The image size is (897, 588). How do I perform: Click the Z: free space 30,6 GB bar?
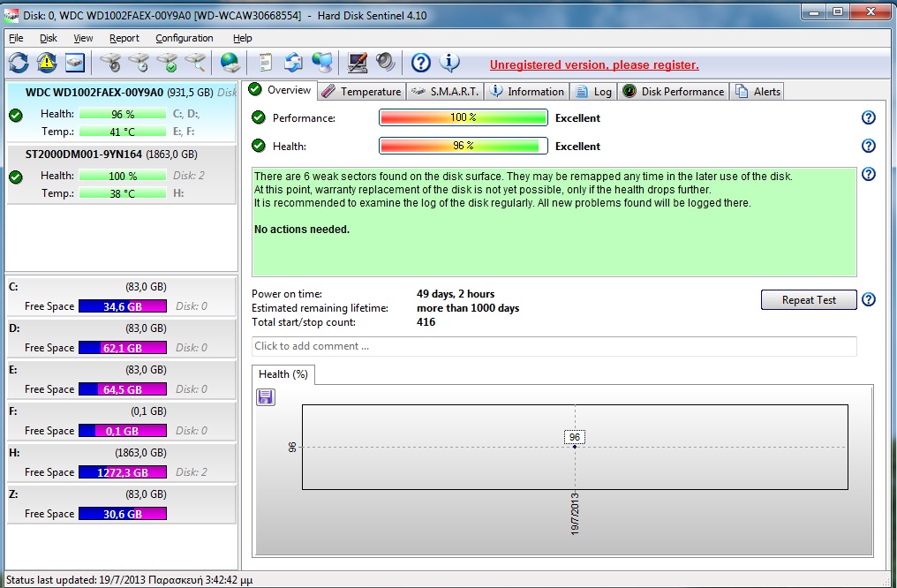click(x=123, y=514)
